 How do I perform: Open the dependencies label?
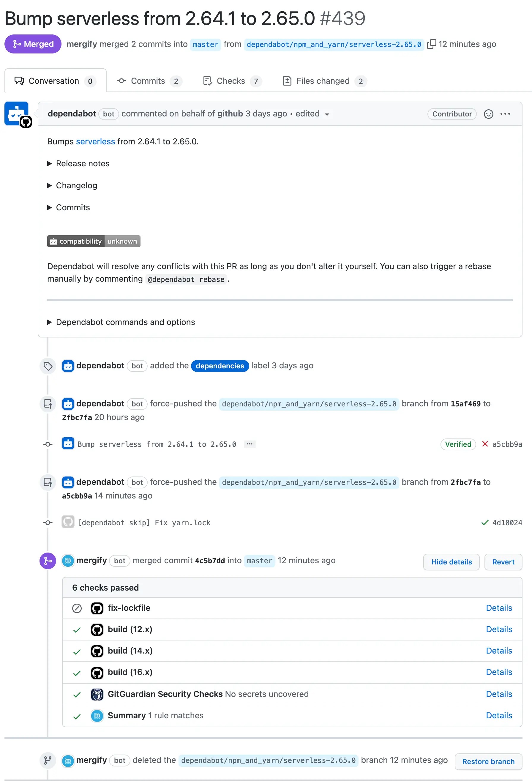coord(220,366)
